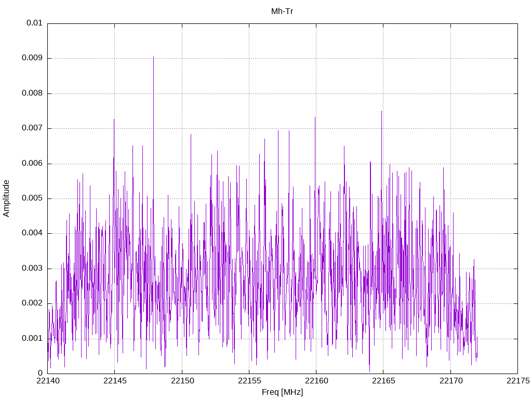
Task: Click the Amplitude y-axis label
Action: click(6, 198)
